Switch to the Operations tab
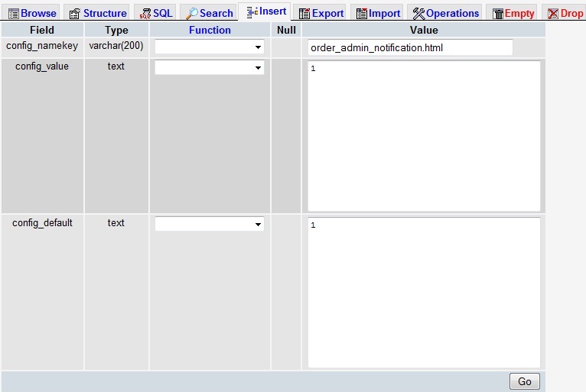586x392 pixels. (445, 14)
